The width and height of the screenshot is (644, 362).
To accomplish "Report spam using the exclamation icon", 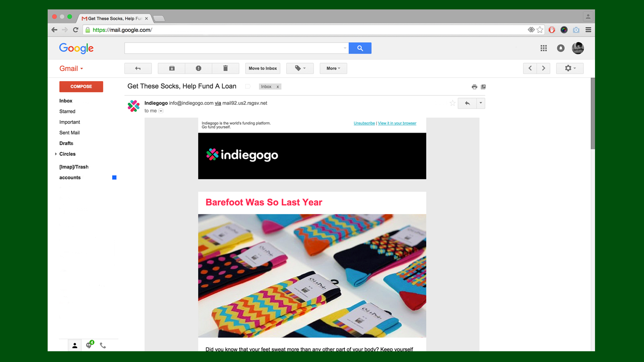I will click(x=199, y=68).
